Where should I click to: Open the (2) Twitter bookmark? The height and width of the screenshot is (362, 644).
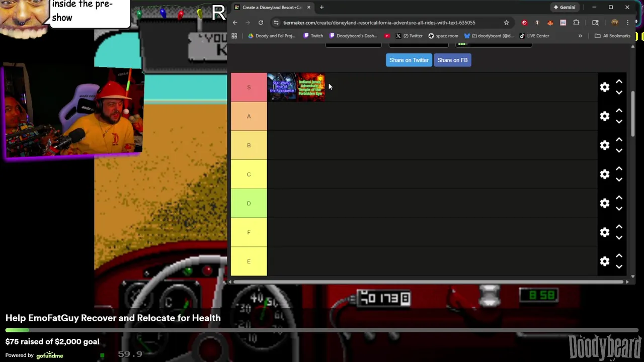[409, 36]
